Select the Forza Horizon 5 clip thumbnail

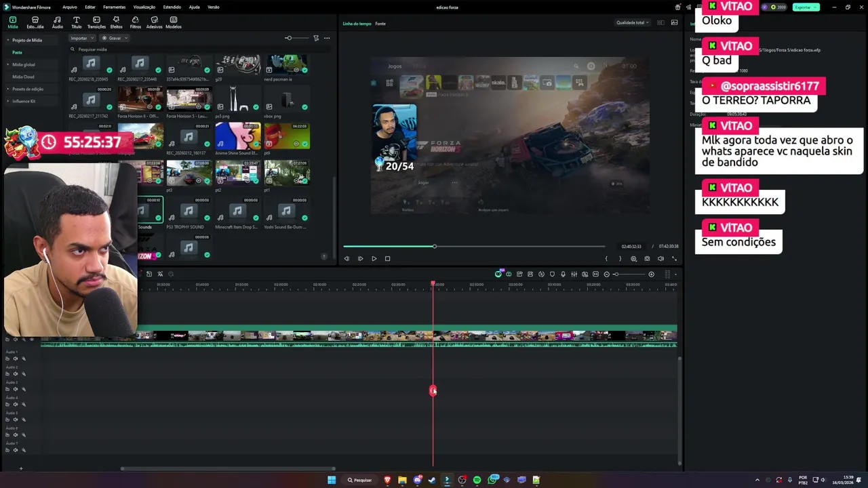click(x=189, y=100)
